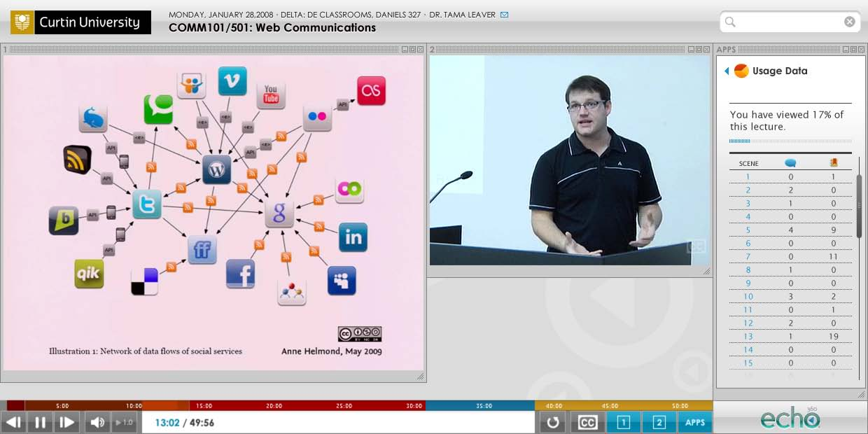Maximize the APPS panel
Screen dimensions: 868x434
point(853,50)
